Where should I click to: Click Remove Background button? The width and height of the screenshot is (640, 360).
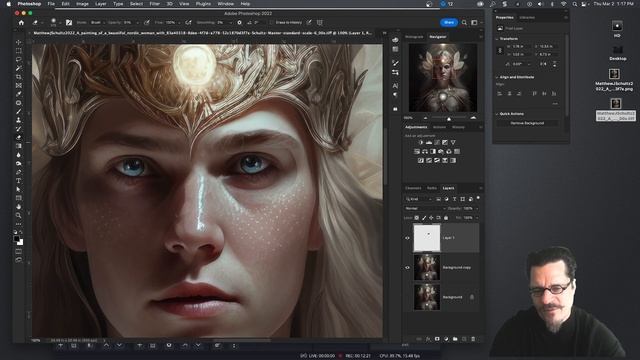coord(527,123)
